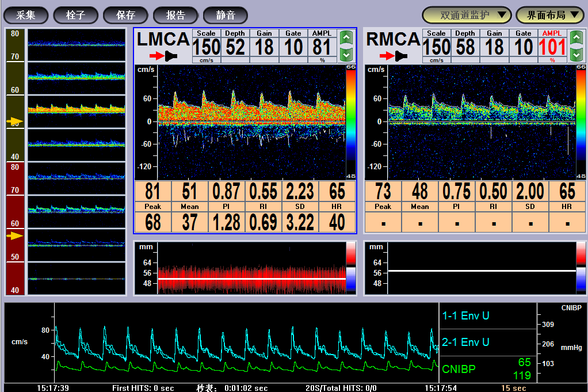Select the CNIBP trend label
Image resolution: width=588 pixels, height=392 pixels.
pyautogui.click(x=459, y=369)
